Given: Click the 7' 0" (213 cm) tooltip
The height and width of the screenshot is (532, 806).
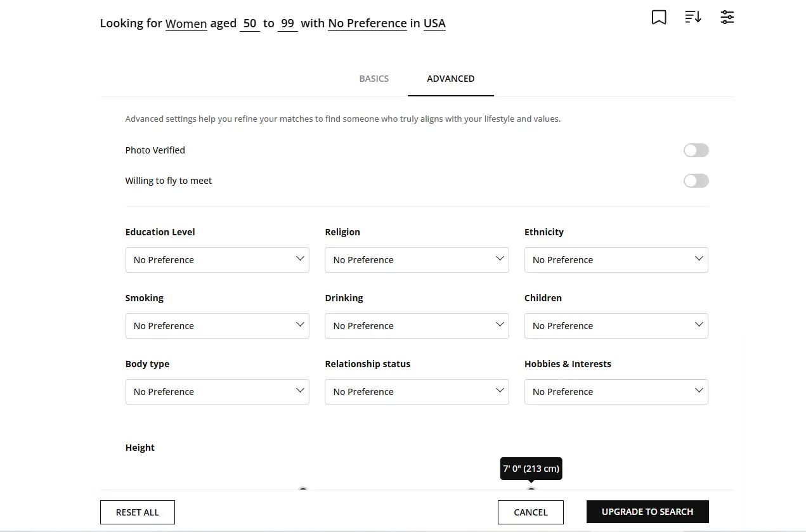Looking at the screenshot, I should pyautogui.click(x=531, y=469).
